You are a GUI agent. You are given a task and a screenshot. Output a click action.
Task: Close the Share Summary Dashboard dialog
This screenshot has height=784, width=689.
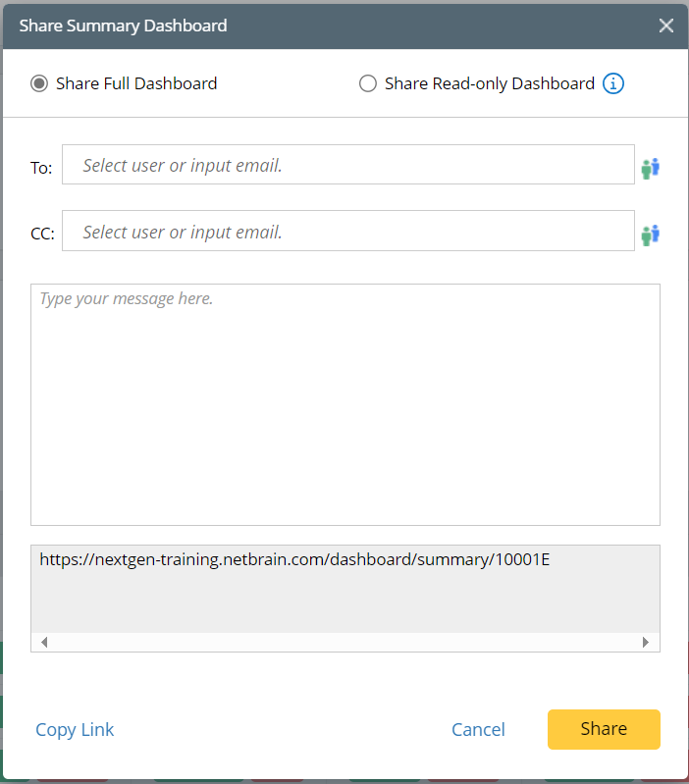click(x=666, y=26)
